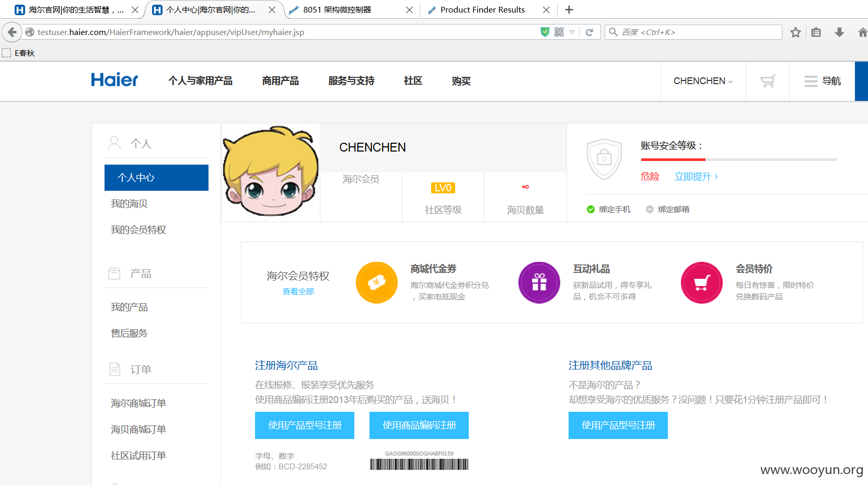868x485 pixels.
Task: Close the Product Finder Results tab
Action: tap(546, 10)
